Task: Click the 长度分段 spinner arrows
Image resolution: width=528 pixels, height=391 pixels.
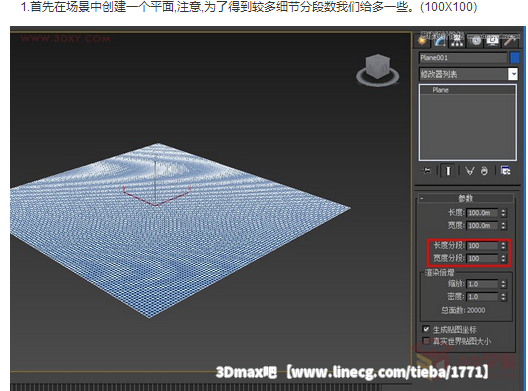Action: point(503,246)
